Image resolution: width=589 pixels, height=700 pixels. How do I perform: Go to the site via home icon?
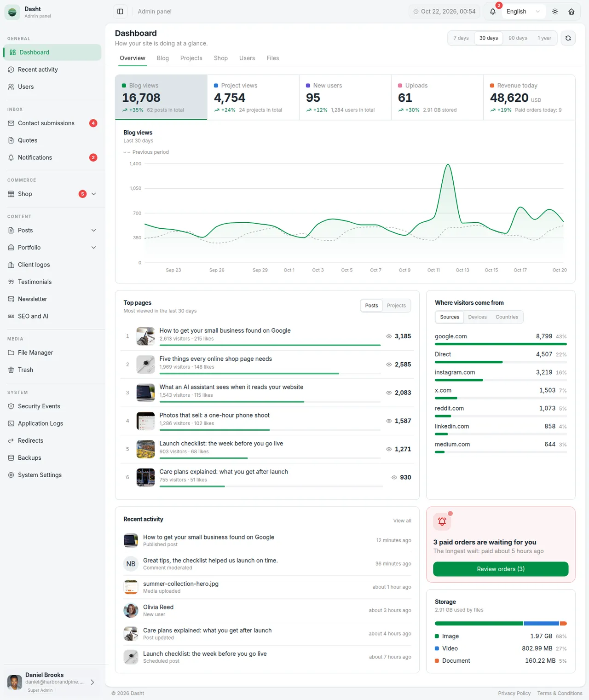point(571,12)
